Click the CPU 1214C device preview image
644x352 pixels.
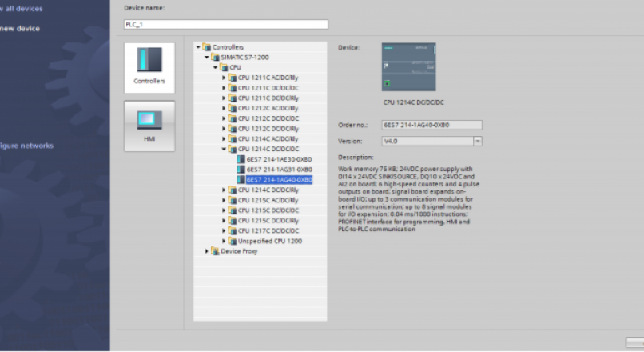click(x=408, y=66)
